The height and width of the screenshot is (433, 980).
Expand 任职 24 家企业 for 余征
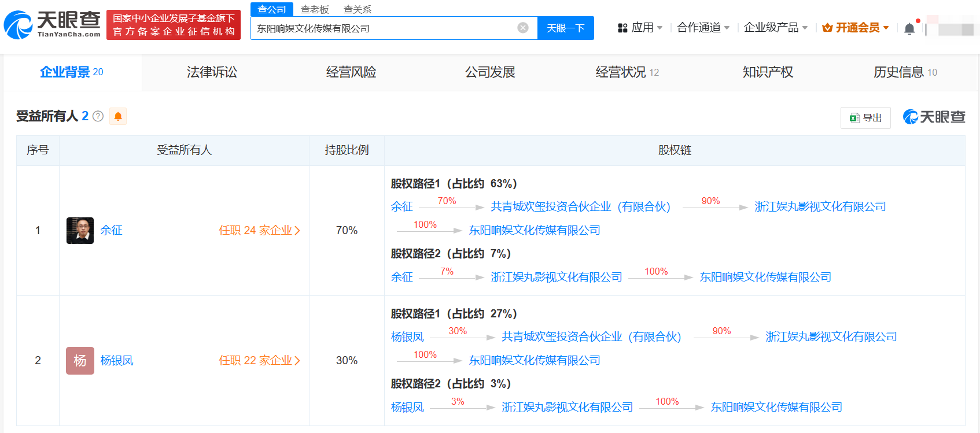[259, 230]
